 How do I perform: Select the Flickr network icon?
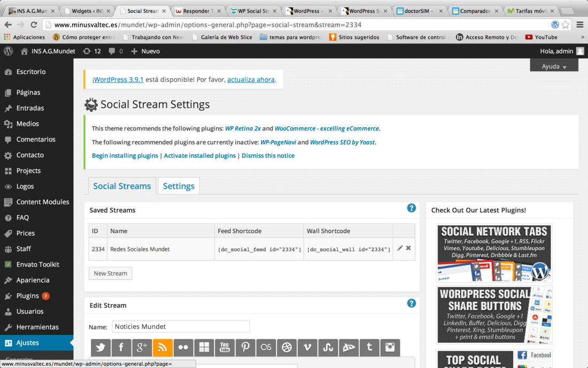click(183, 347)
